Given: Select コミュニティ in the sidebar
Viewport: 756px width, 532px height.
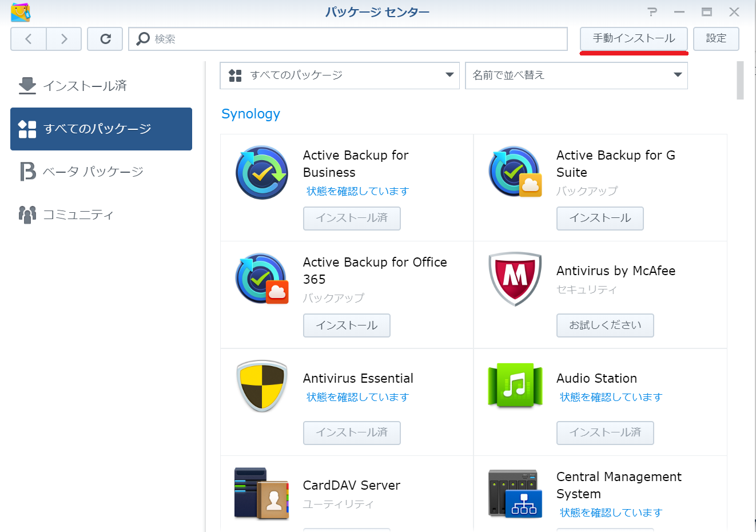Looking at the screenshot, I should click(101, 215).
